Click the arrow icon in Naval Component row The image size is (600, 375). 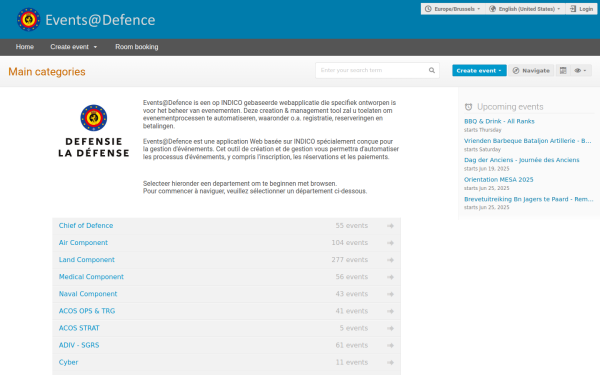pos(390,294)
